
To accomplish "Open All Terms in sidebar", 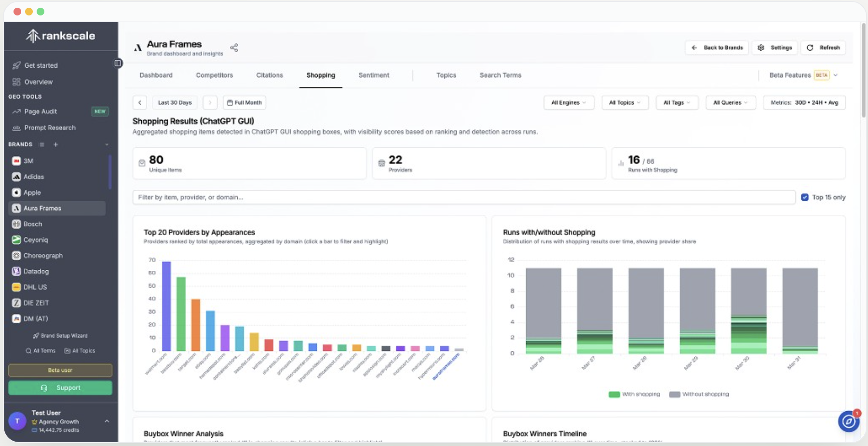I will pos(41,351).
